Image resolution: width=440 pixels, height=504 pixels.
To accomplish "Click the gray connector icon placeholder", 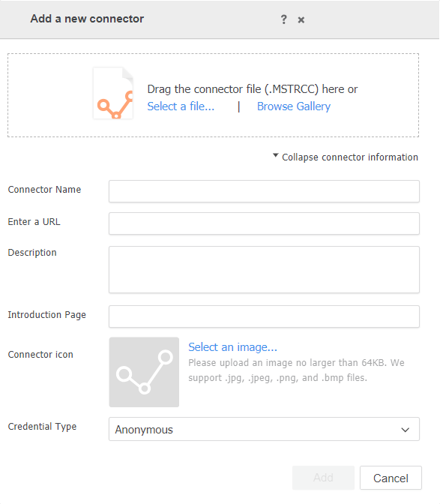I will coord(144,372).
